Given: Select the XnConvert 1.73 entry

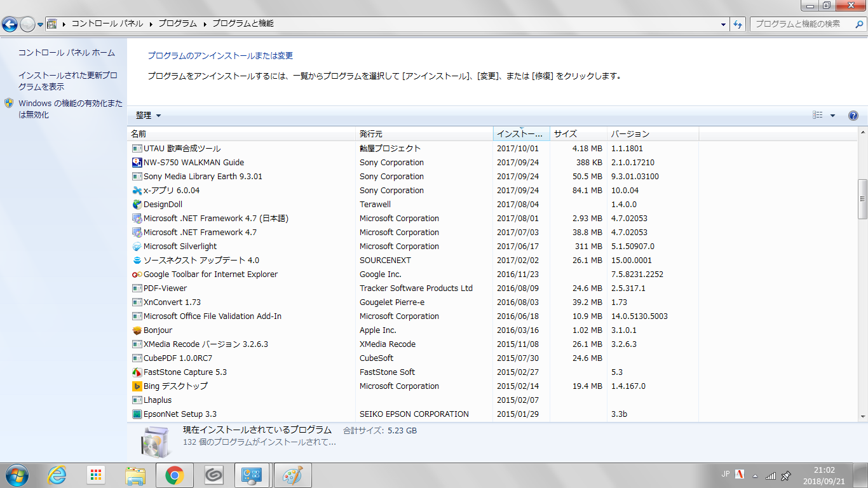Looking at the screenshot, I should pyautogui.click(x=172, y=302).
